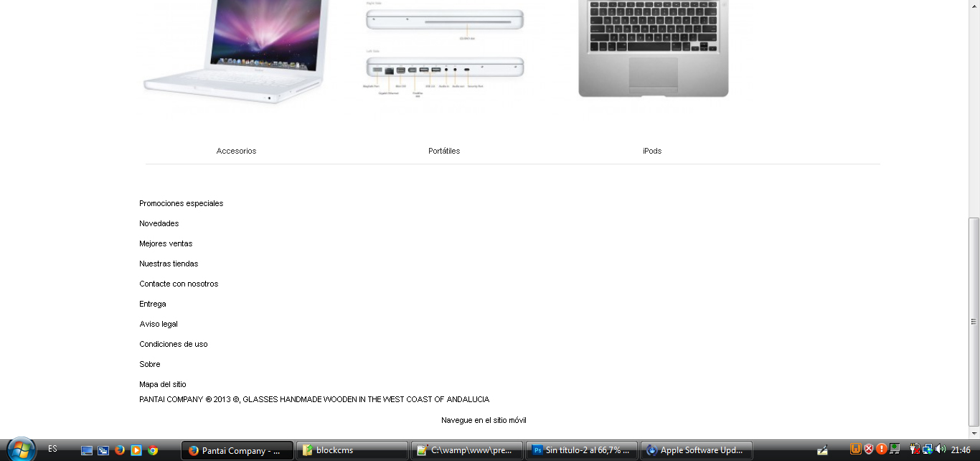Open the Aviso legal footer link
980x461 pixels.
pos(159,324)
